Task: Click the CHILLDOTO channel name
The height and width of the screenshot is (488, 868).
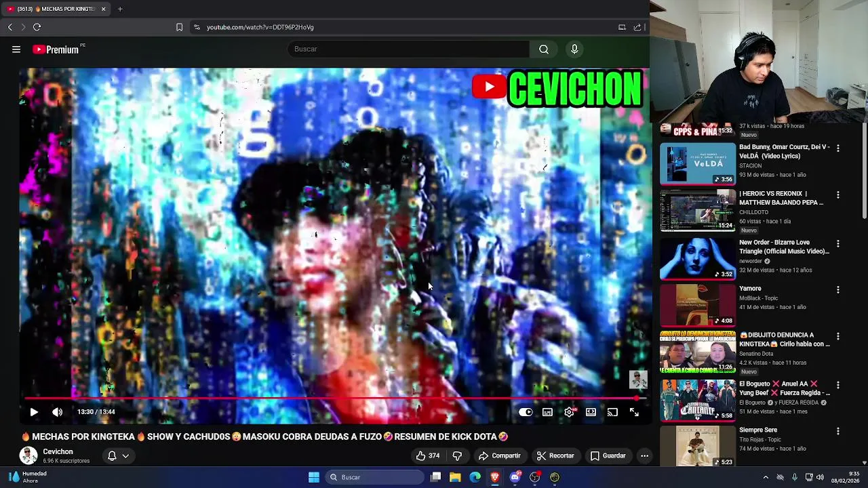Action: click(755, 212)
